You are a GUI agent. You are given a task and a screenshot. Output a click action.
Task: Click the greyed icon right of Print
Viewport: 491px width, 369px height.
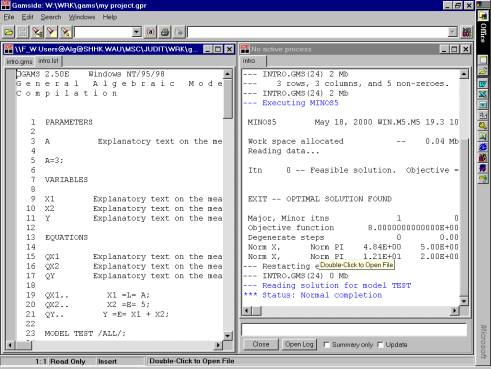point(179,32)
